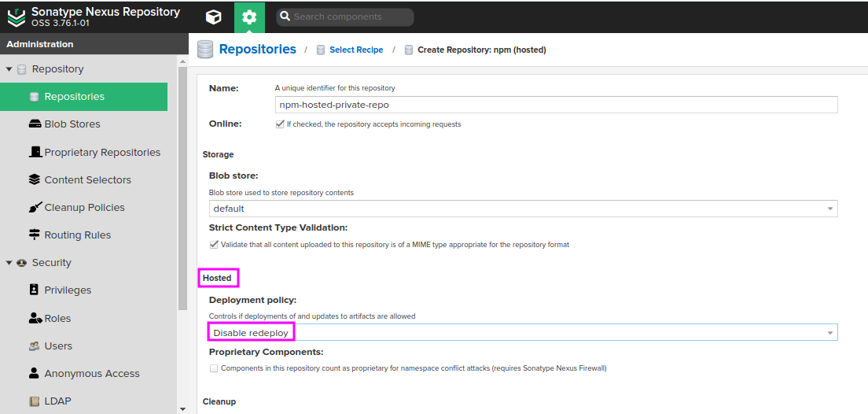Open Cleanup Policies page

[84, 207]
